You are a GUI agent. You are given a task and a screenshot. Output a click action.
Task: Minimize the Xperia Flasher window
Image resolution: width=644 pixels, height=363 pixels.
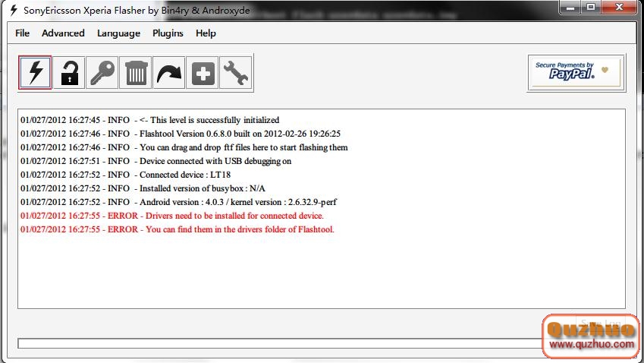point(570,8)
